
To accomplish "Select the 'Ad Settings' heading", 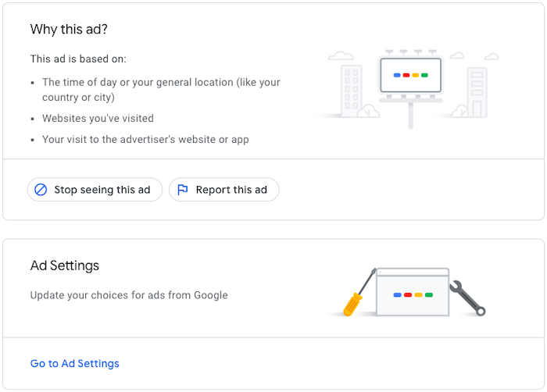I will point(65,265).
